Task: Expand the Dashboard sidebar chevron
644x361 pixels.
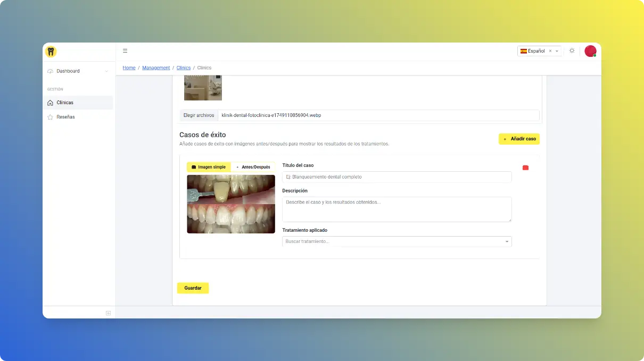Action: (x=106, y=71)
